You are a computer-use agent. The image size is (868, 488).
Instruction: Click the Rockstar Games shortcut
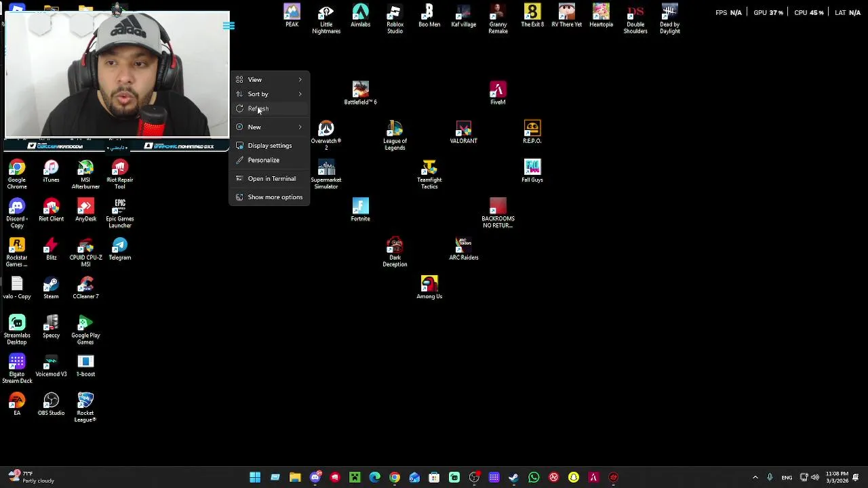[17, 252]
